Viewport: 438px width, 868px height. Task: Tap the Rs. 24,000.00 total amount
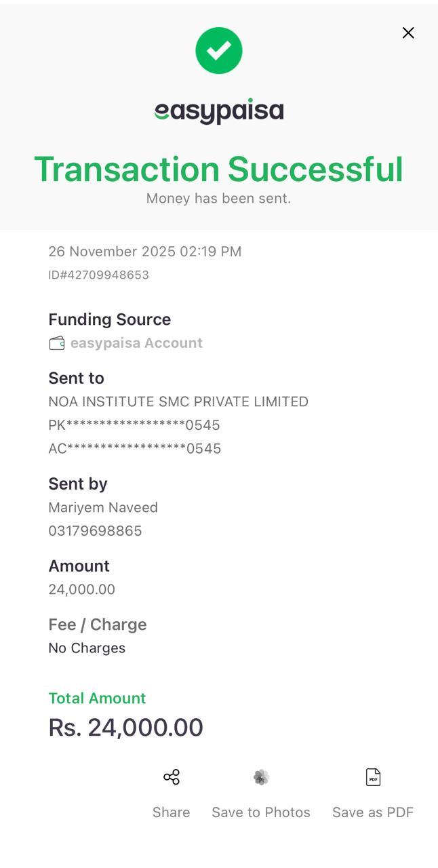click(x=126, y=727)
